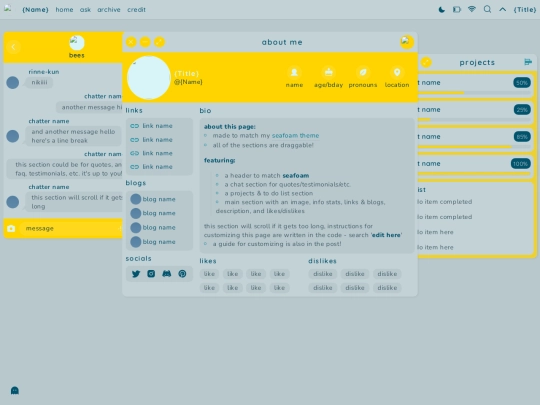Click the 'edit here' bold text

tap(386, 235)
